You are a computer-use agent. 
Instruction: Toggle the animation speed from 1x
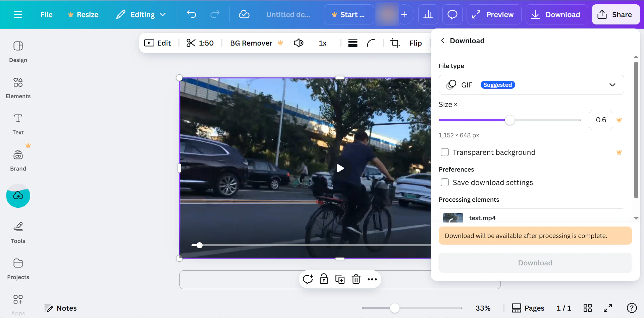pyautogui.click(x=322, y=43)
